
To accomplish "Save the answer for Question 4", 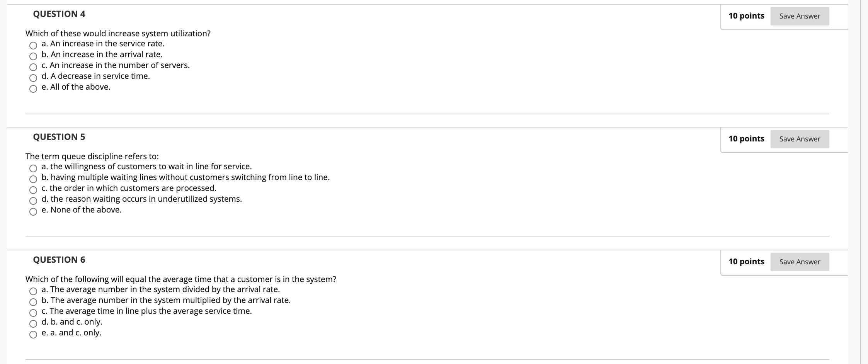I will pyautogui.click(x=800, y=16).
